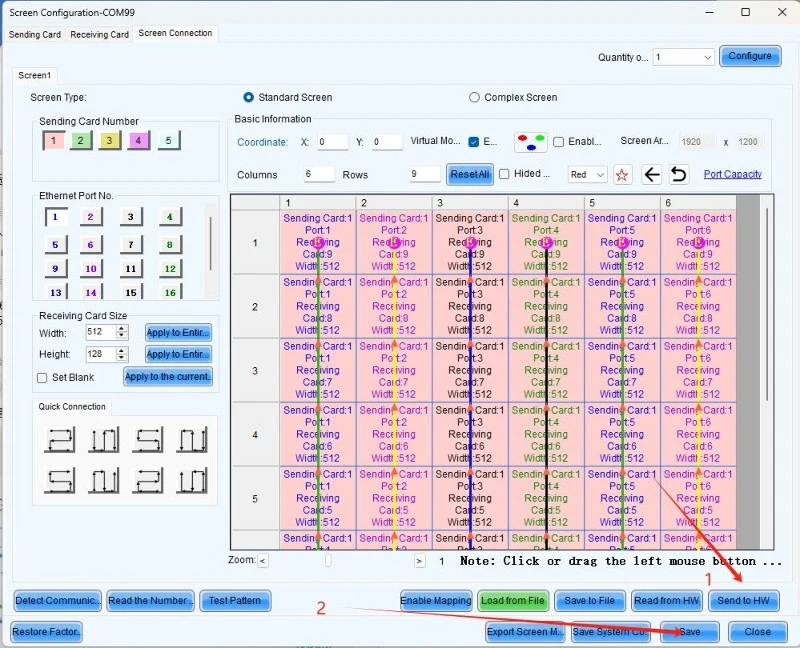Screen dimensions: 800x648
Task: Click the left arrow back icon
Action: pyautogui.click(x=652, y=175)
